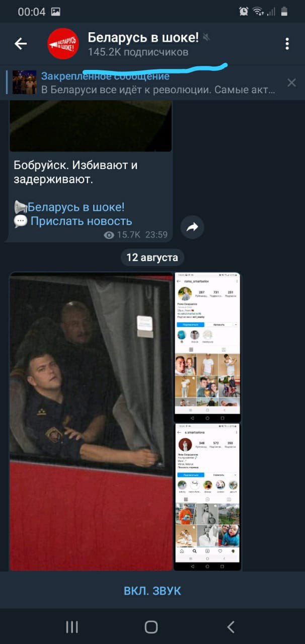Open the photo of men in bus window
The height and width of the screenshot is (644, 305).
[x=91, y=422]
